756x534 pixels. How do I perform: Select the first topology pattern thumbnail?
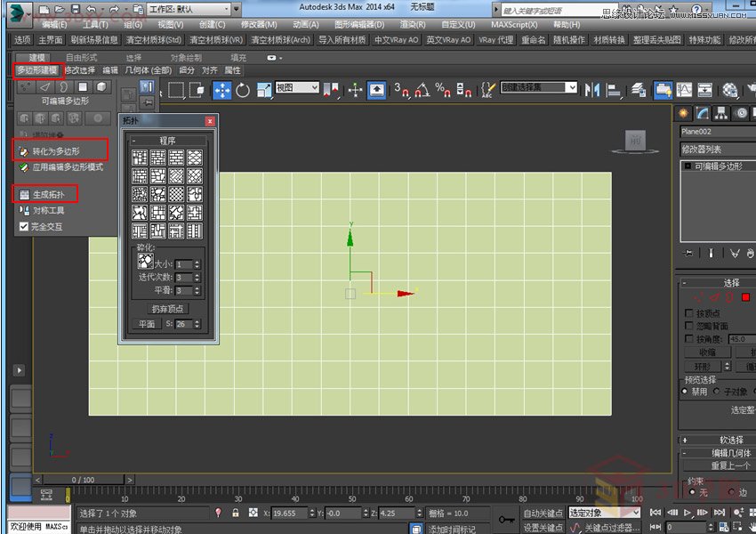(138, 157)
